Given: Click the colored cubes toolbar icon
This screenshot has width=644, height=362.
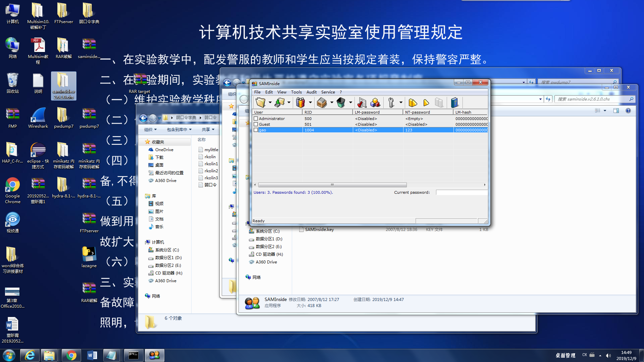Looking at the screenshot, I should pos(375,103).
